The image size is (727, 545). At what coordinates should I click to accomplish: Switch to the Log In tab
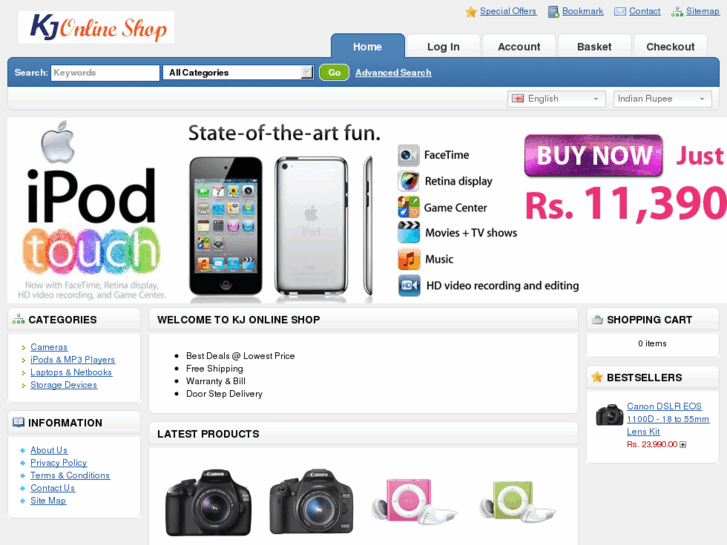pyautogui.click(x=443, y=47)
